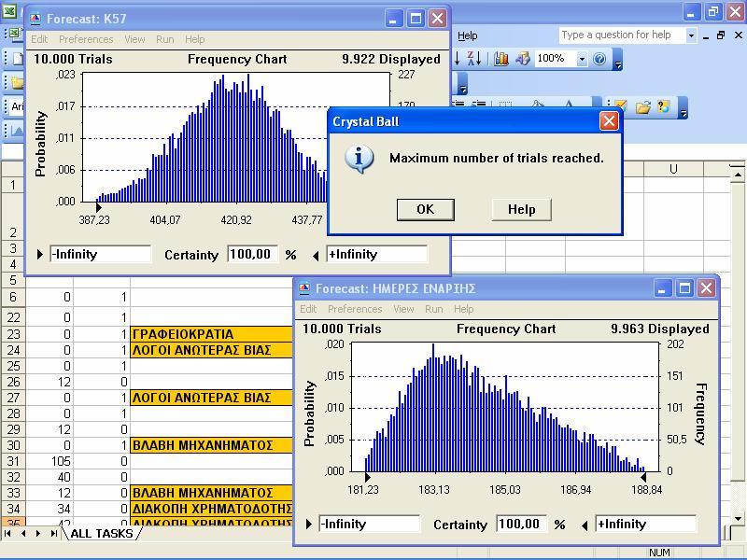Go to previous sheet using tab navigation arrow
The height and width of the screenshot is (560, 747).
point(22,533)
